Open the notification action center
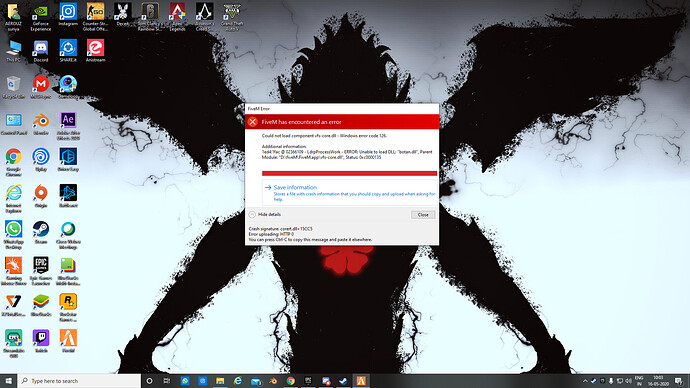 point(679,381)
